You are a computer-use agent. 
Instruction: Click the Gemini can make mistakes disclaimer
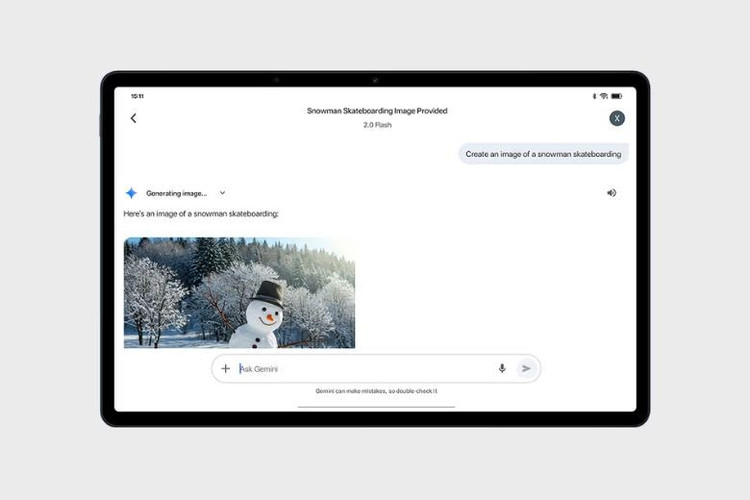coord(376,391)
